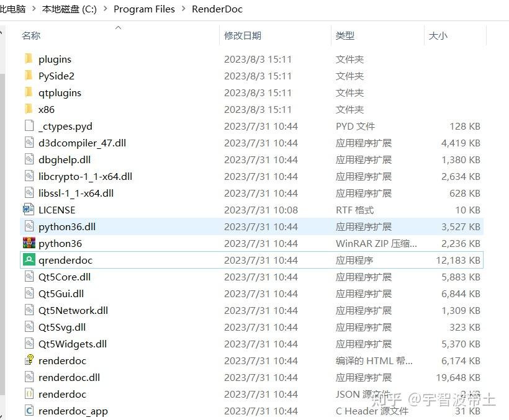Select the _ctypes.pyd file
The width and height of the screenshot is (509, 420).
pyautogui.click(x=65, y=126)
